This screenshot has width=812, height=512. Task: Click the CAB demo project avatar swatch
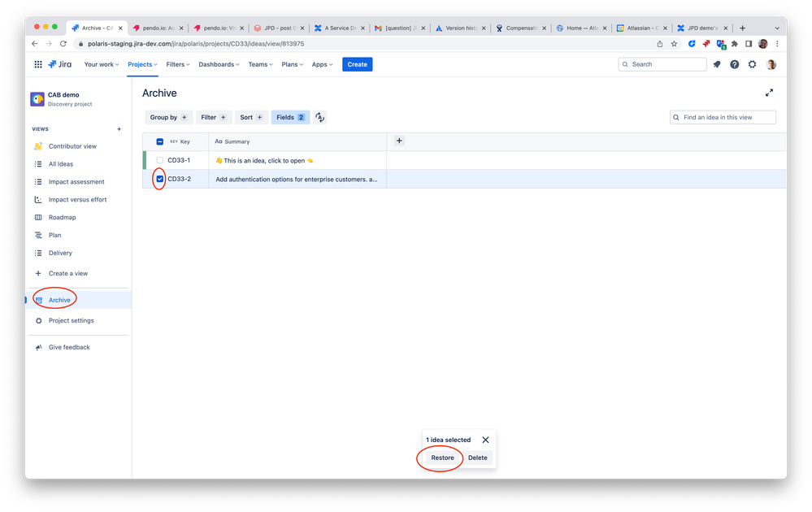(37, 98)
